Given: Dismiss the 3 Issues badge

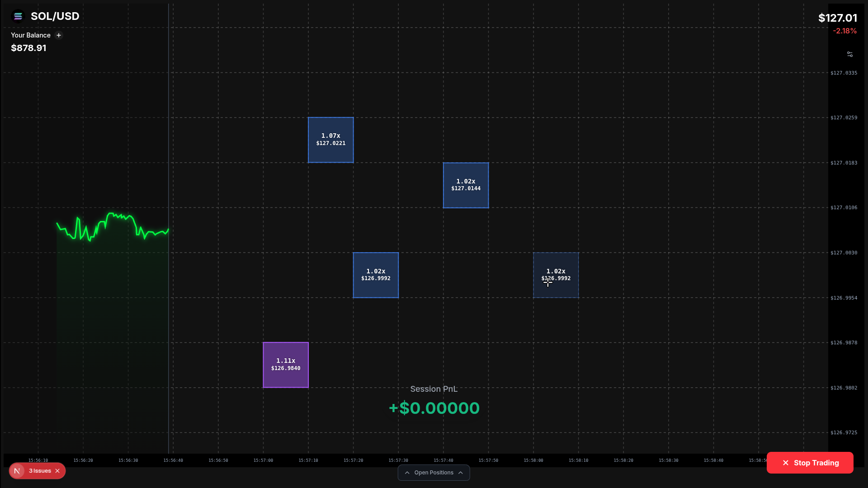Looking at the screenshot, I should (x=57, y=471).
